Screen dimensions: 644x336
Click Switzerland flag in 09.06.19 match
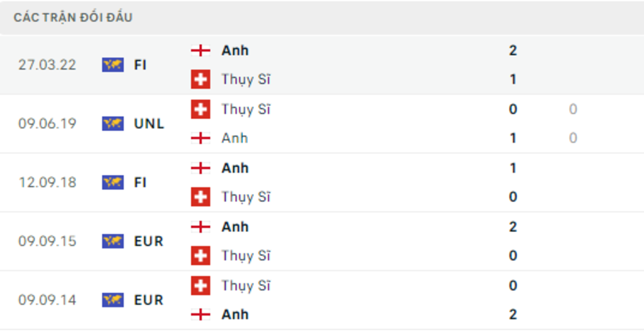201,109
